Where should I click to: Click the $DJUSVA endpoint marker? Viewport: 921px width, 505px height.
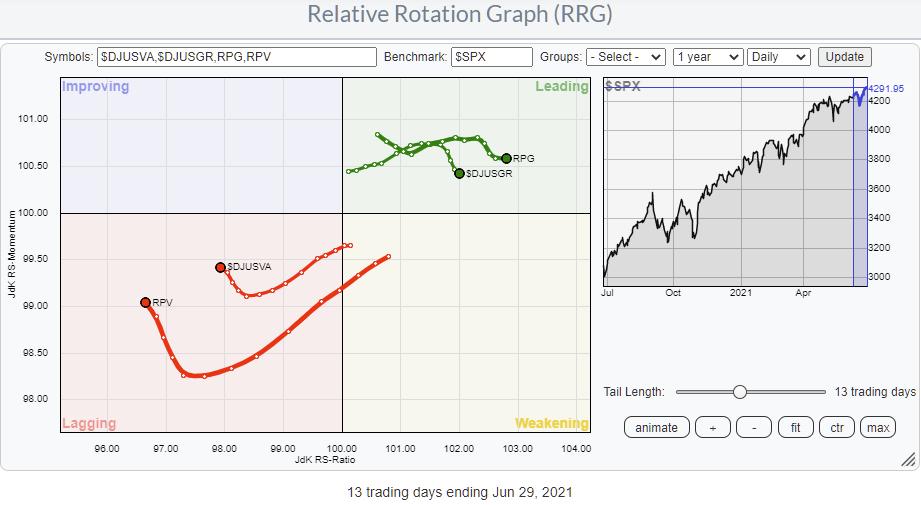[x=221, y=267]
